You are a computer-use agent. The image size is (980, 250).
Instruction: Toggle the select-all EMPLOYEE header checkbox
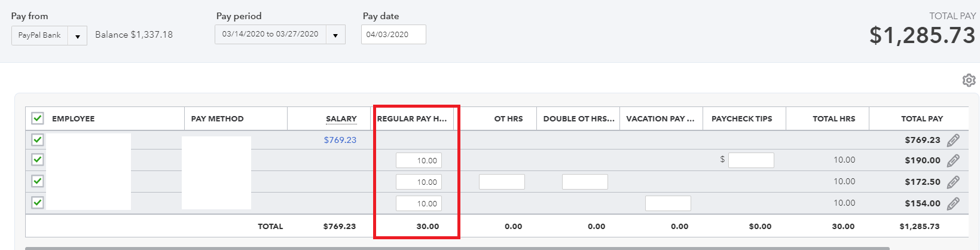click(38, 118)
